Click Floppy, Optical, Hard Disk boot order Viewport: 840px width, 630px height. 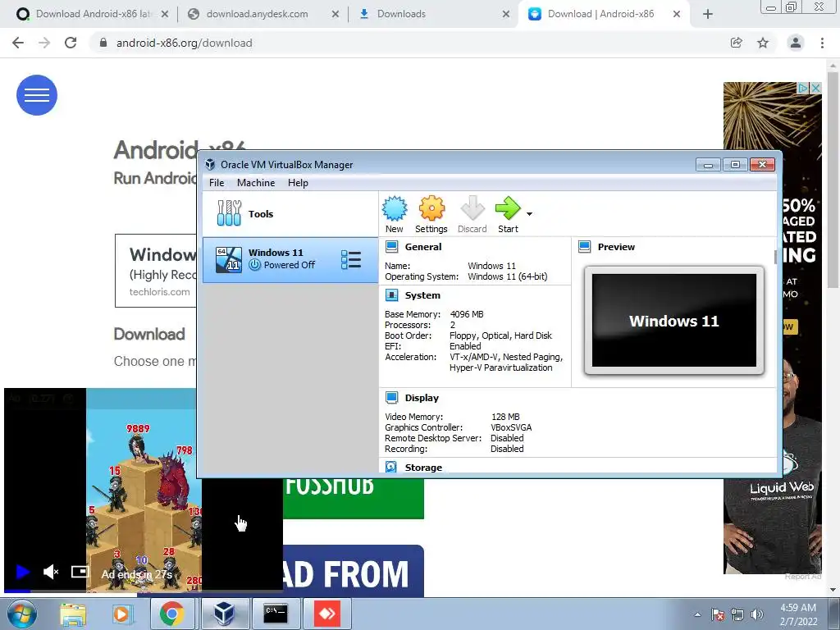pos(500,336)
